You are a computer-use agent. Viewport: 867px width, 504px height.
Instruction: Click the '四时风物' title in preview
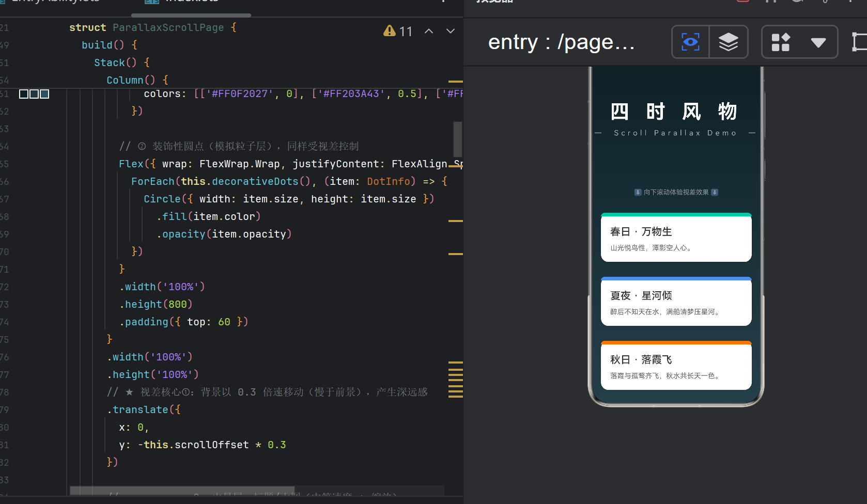point(673,112)
